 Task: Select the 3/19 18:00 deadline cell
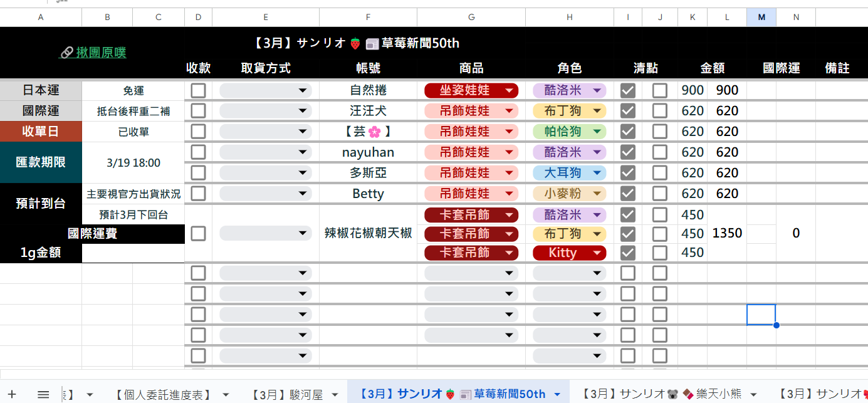tap(133, 163)
